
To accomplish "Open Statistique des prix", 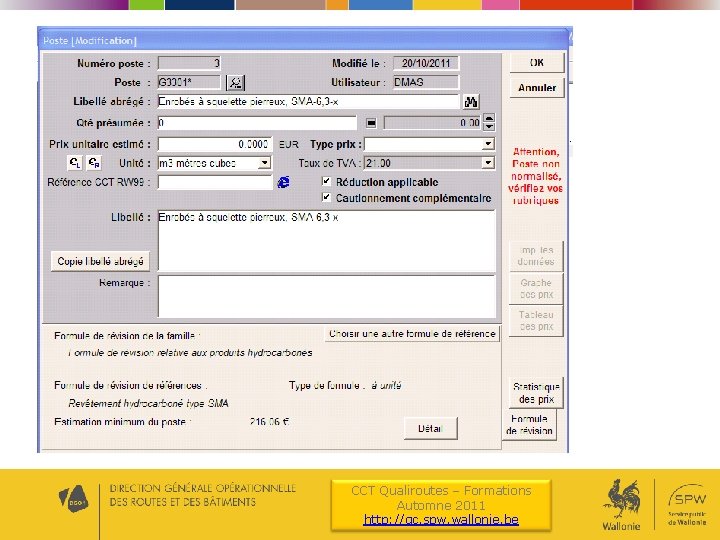I will click(536, 393).
